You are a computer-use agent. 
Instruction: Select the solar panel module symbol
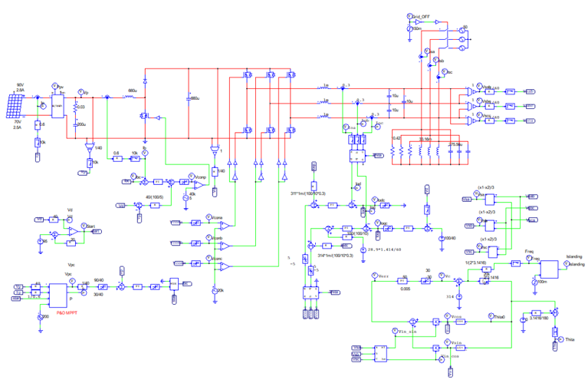coord(15,106)
